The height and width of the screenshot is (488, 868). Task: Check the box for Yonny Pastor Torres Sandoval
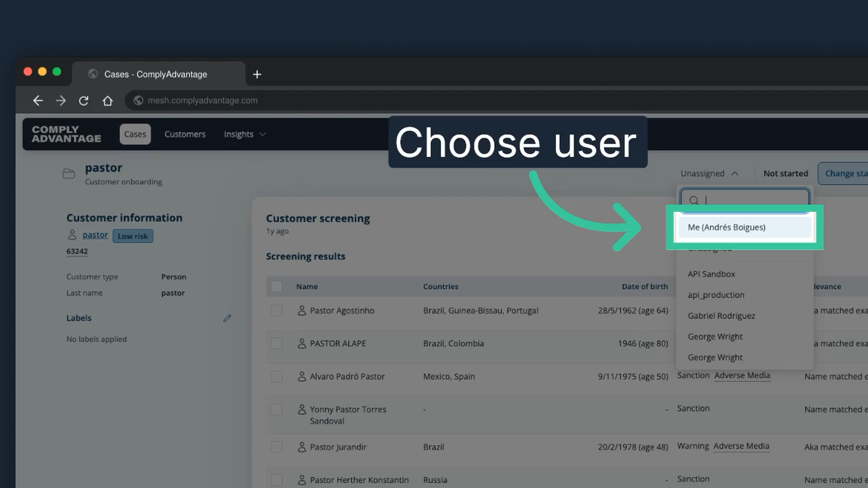277,410
